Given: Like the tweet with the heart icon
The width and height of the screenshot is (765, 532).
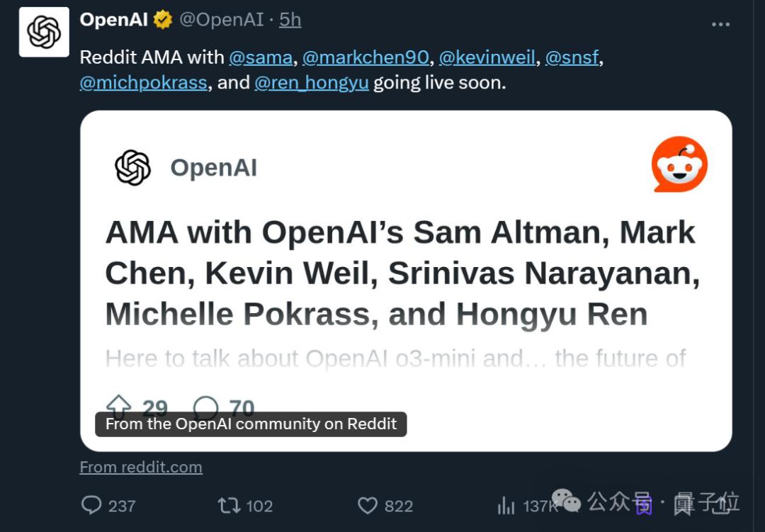Looking at the screenshot, I should pyautogui.click(x=368, y=506).
